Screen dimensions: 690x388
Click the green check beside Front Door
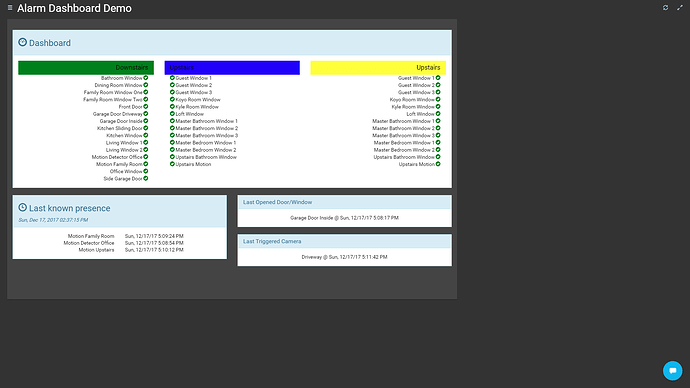[146, 106]
